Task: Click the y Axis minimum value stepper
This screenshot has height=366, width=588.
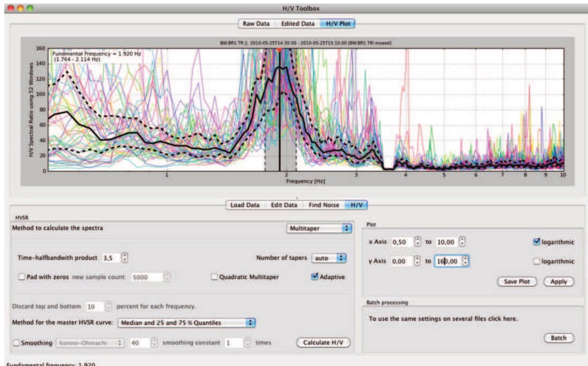Action: [x=417, y=261]
